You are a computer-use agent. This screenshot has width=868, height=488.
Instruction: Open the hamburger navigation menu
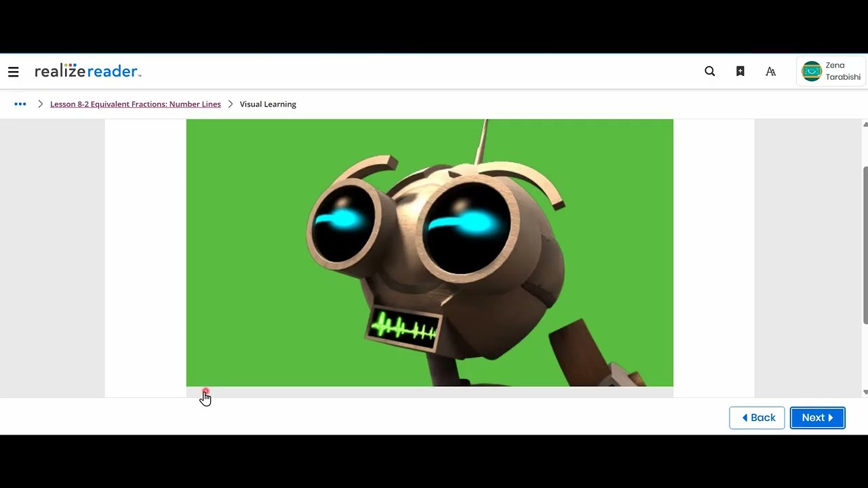(14, 72)
